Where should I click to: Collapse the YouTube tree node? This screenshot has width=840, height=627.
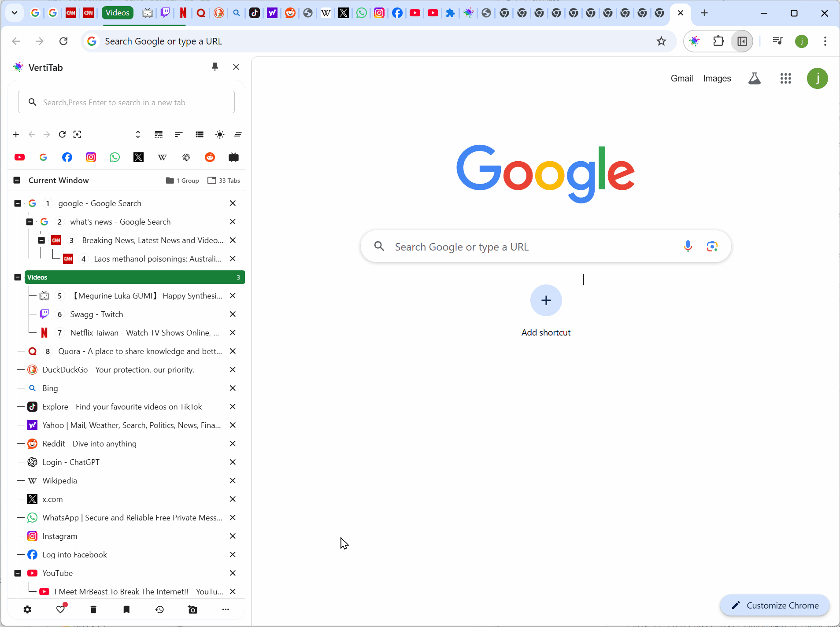(x=18, y=573)
